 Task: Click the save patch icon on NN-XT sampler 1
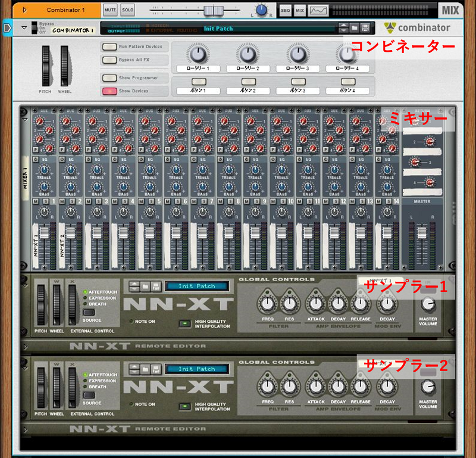tap(156, 286)
